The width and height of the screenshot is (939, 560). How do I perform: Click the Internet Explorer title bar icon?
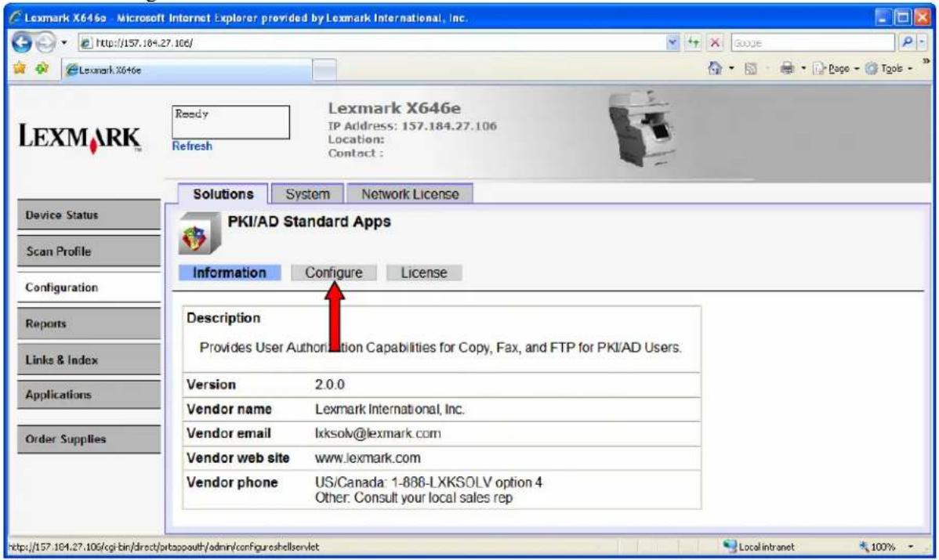15,18
